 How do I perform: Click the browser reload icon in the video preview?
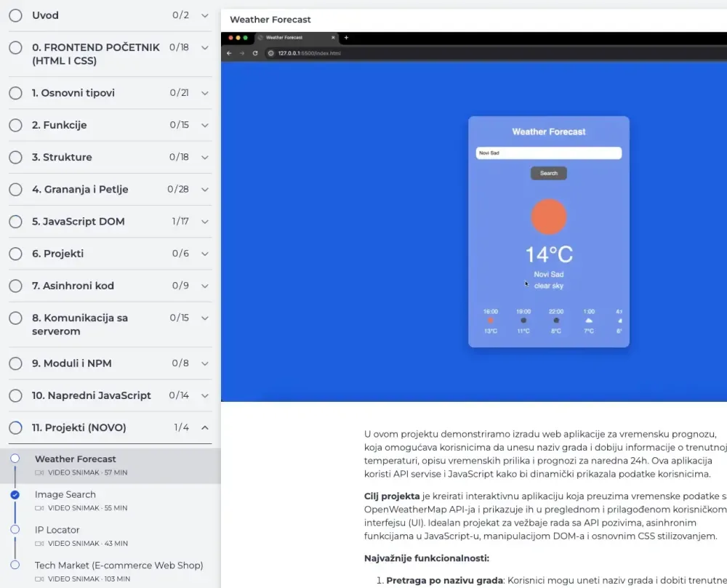(255, 53)
